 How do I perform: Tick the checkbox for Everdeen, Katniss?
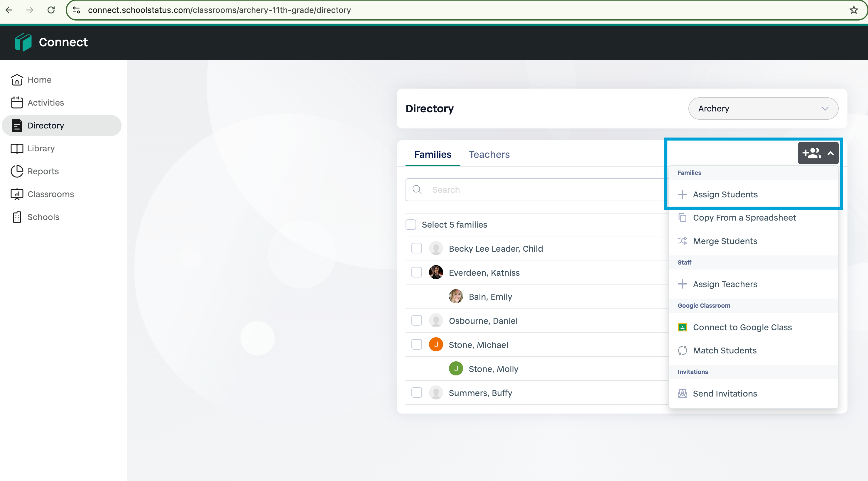416,272
